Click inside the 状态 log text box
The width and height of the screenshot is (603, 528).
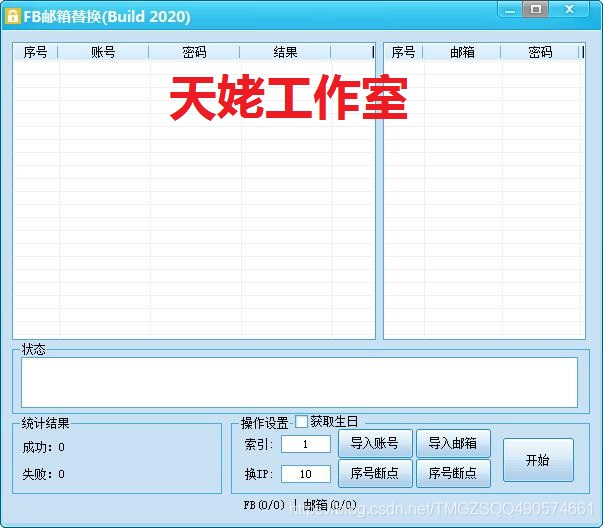click(299, 382)
